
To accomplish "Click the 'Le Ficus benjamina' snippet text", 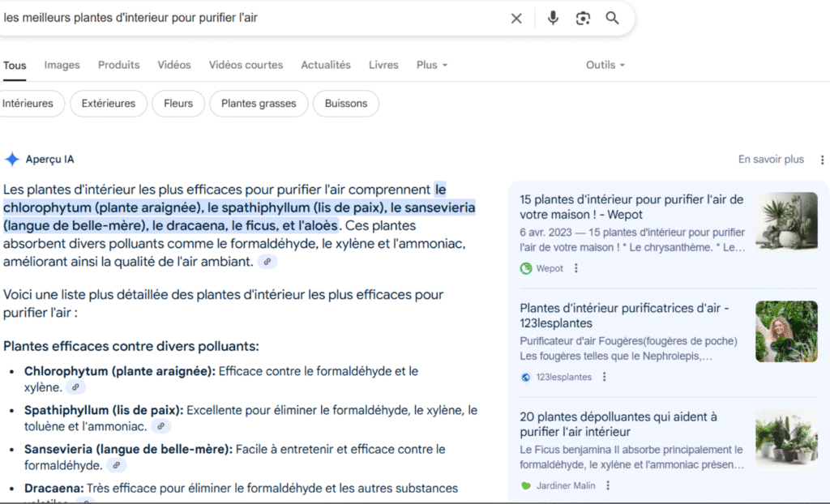I will click(x=632, y=458).
